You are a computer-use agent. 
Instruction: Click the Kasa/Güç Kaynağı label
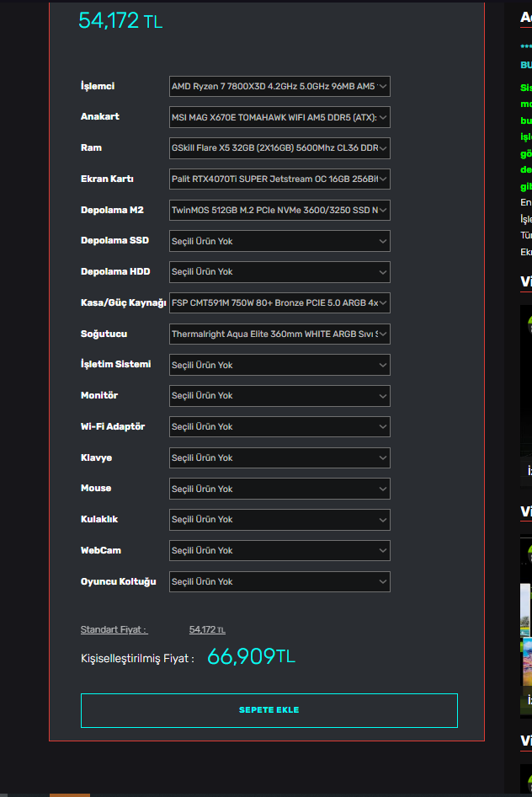tap(124, 303)
